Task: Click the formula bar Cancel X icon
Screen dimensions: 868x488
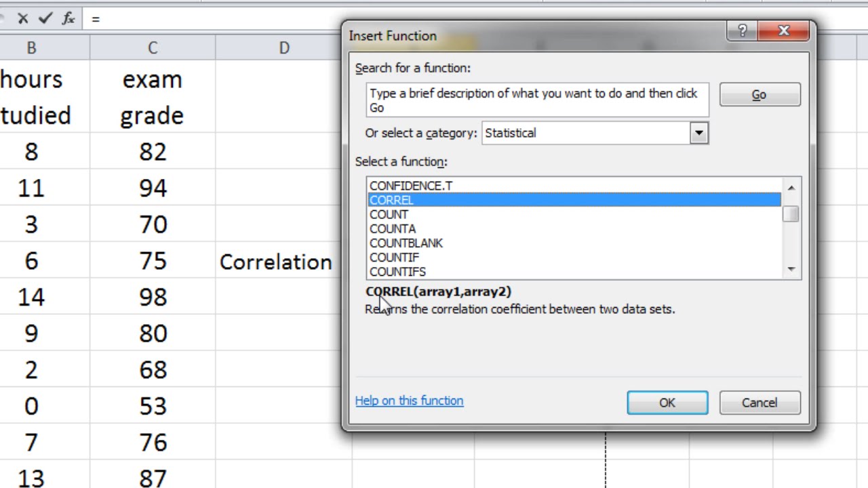Action: [23, 18]
